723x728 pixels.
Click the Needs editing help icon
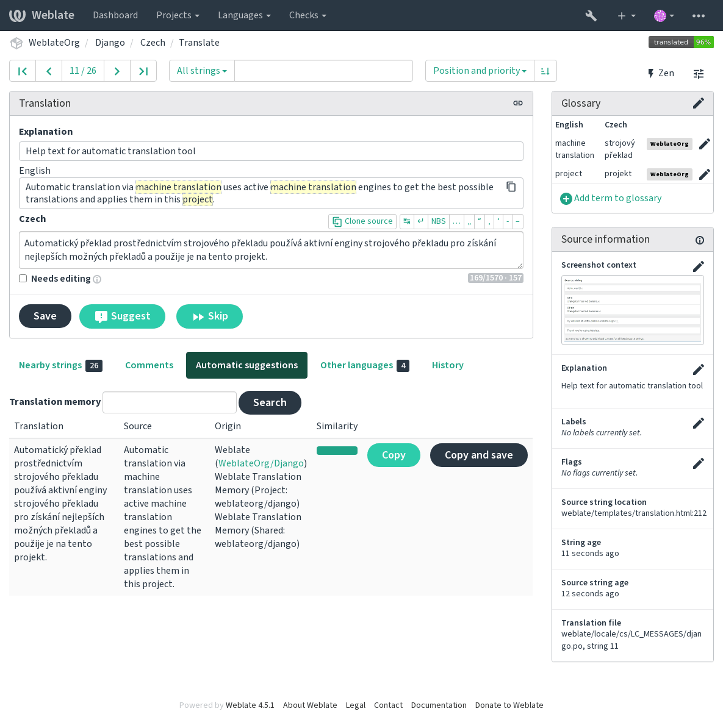point(97,279)
